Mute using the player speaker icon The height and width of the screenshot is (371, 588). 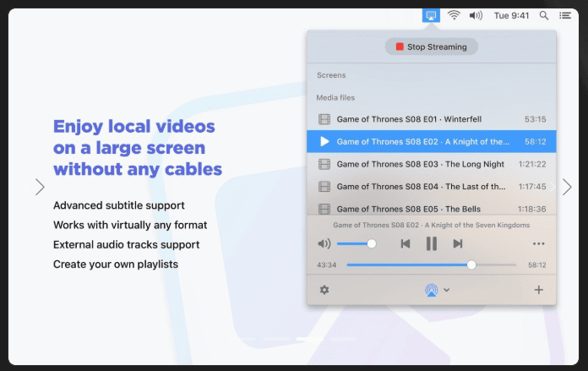pos(324,244)
